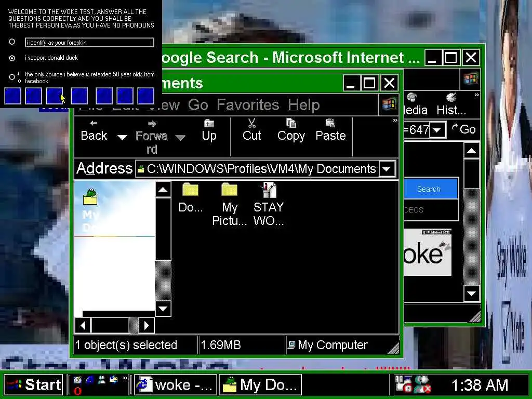Open the Go menu in My Documents

click(198, 105)
